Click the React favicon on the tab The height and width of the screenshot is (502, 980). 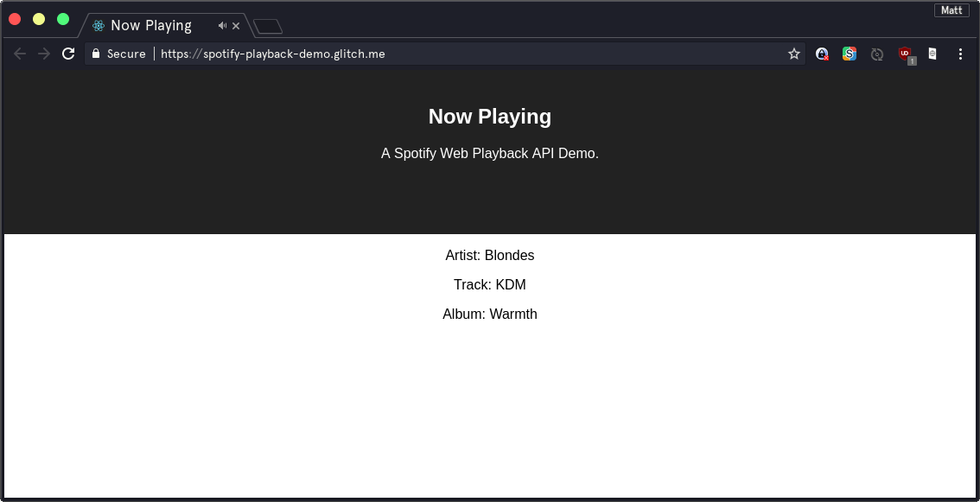pos(99,25)
